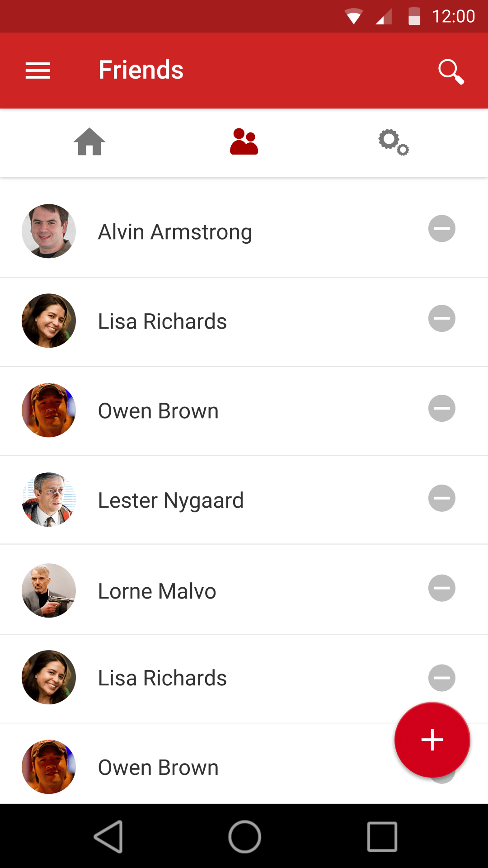Remove Lorne Malvo from friends
The height and width of the screenshot is (868, 488).
441,588
